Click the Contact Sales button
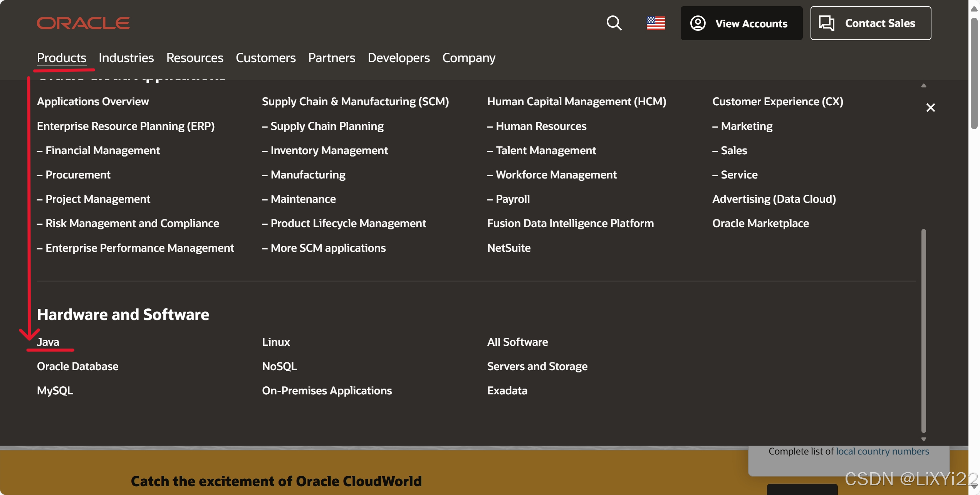This screenshot has width=980, height=495. click(x=871, y=23)
